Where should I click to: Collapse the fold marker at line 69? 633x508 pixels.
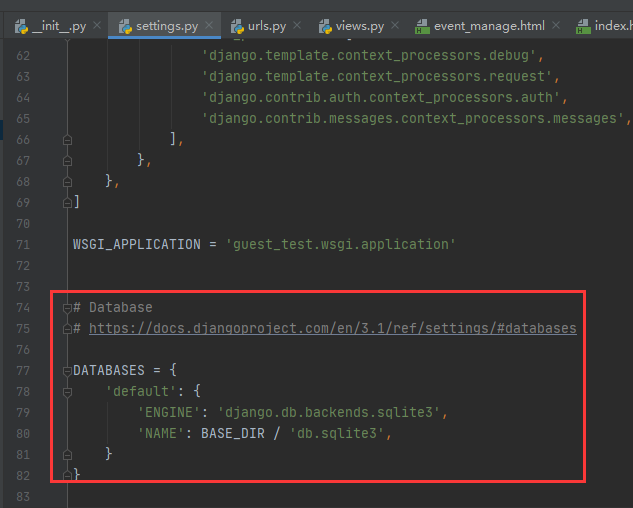[67, 203]
